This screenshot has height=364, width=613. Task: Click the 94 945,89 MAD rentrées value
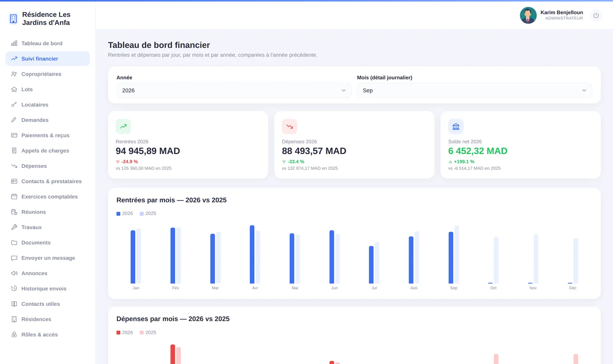point(148,151)
